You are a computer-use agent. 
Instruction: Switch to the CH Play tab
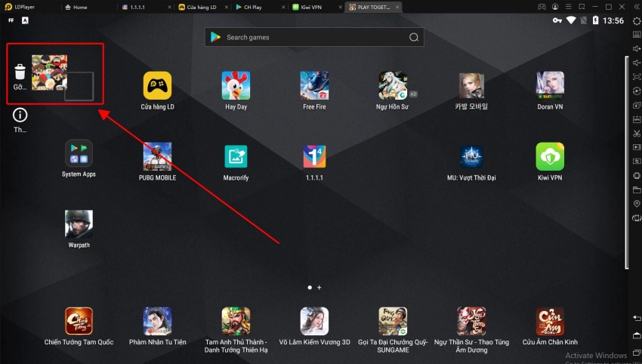[260, 7]
